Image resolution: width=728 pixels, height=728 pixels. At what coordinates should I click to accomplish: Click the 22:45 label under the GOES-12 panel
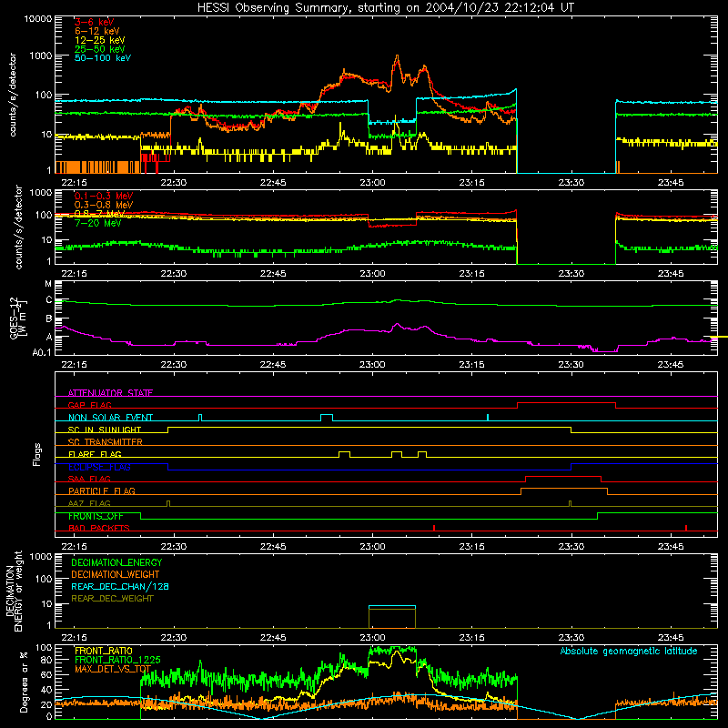pos(273,365)
